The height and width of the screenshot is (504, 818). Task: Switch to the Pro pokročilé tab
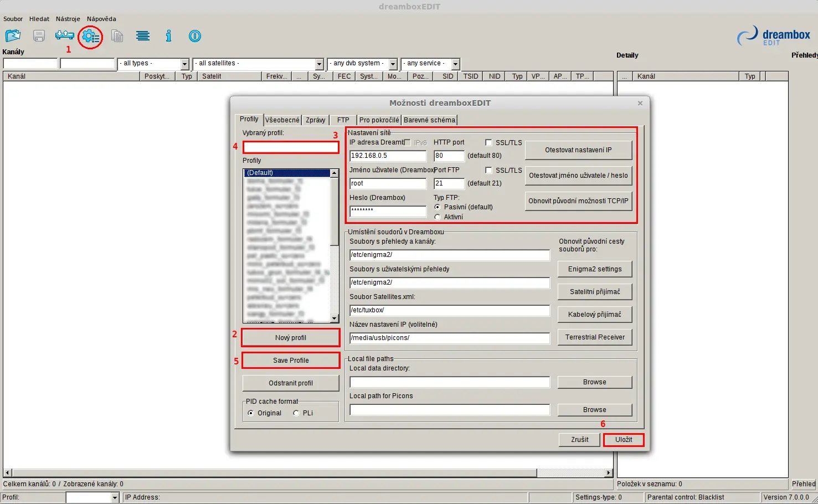tap(379, 120)
